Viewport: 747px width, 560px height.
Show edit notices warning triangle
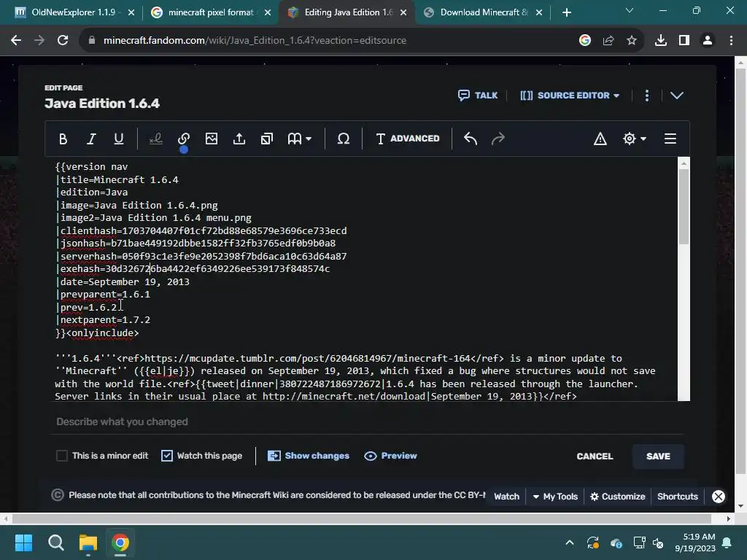[600, 139]
